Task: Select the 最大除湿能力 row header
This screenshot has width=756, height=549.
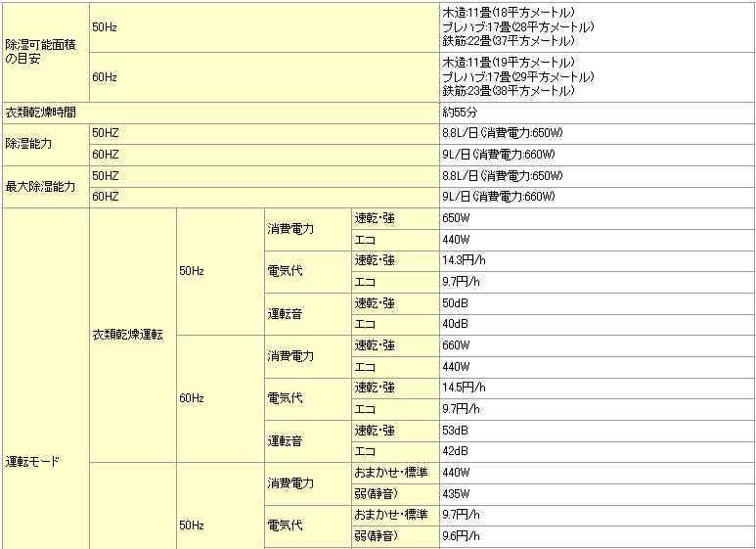Action: coord(46,187)
